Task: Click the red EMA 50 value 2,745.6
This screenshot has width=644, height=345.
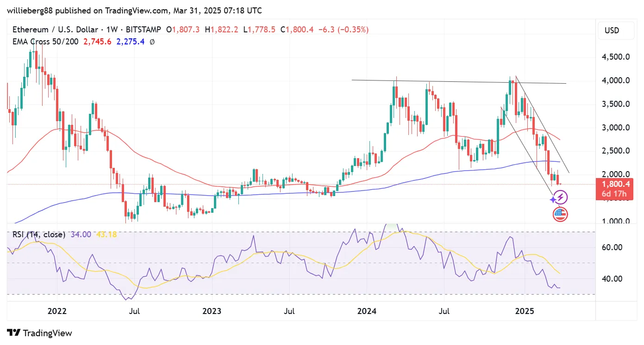Action: coord(97,42)
